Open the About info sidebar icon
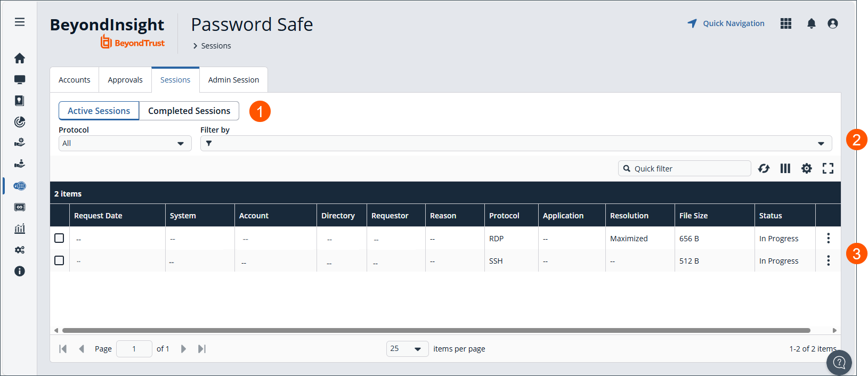This screenshot has width=868, height=376. (20, 271)
